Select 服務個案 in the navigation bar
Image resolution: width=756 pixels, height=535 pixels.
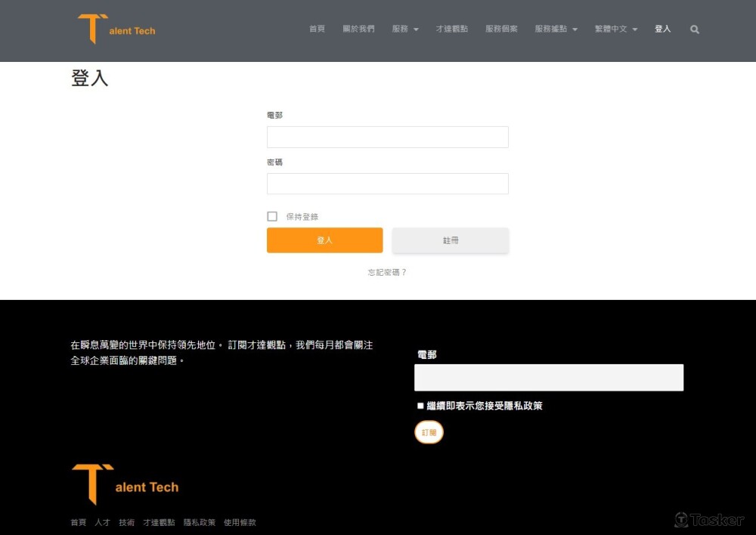pyautogui.click(x=503, y=29)
